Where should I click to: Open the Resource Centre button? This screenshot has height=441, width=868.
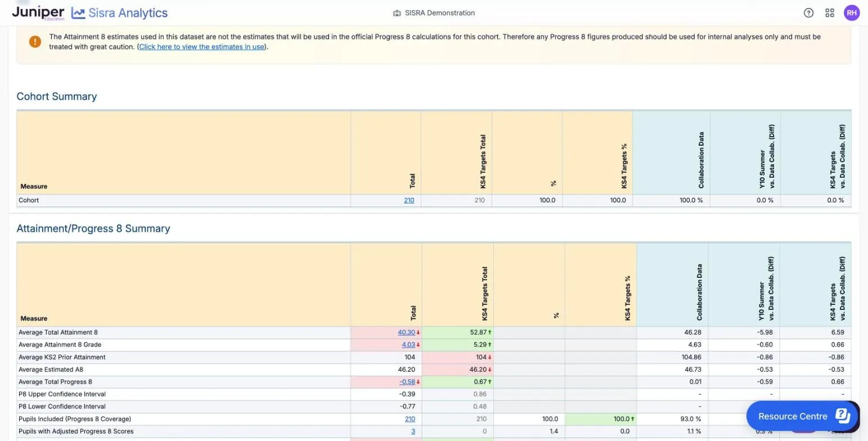pyautogui.click(x=802, y=416)
